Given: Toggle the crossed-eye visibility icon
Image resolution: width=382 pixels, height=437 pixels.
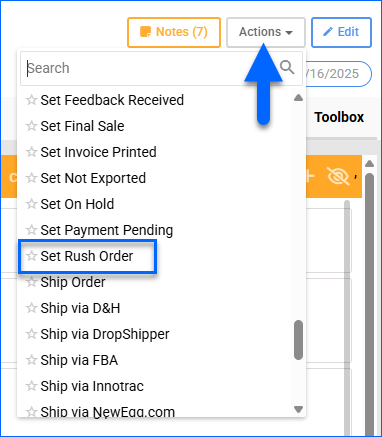Looking at the screenshot, I should [x=338, y=176].
